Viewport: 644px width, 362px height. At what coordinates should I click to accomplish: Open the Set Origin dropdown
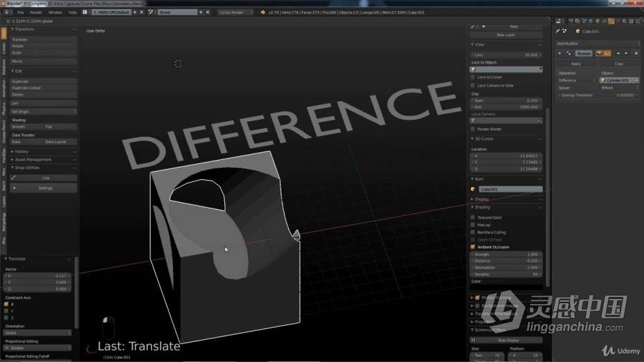43,111
